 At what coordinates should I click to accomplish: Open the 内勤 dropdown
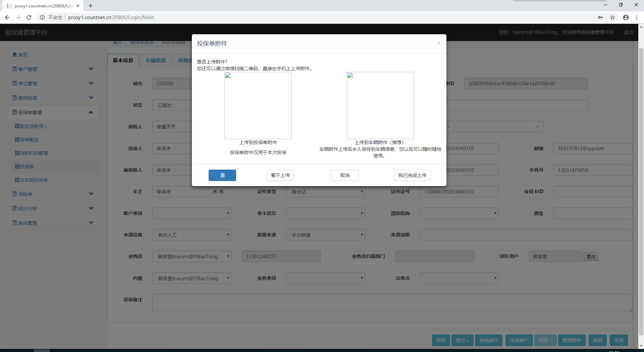pos(192,278)
